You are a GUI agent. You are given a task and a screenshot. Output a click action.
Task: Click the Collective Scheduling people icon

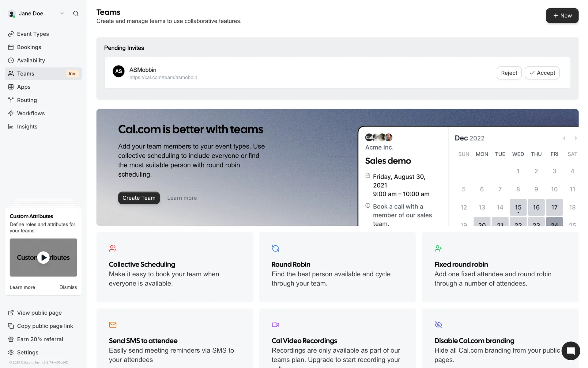tap(113, 248)
